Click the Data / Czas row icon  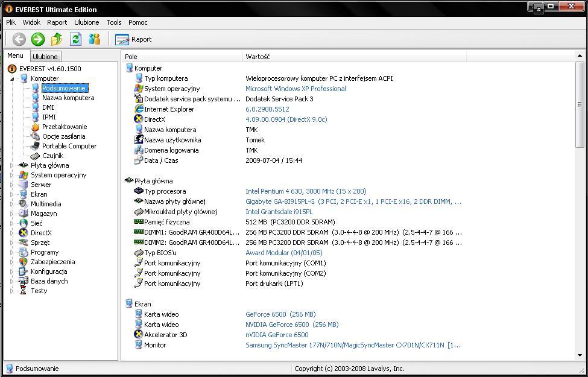138,160
